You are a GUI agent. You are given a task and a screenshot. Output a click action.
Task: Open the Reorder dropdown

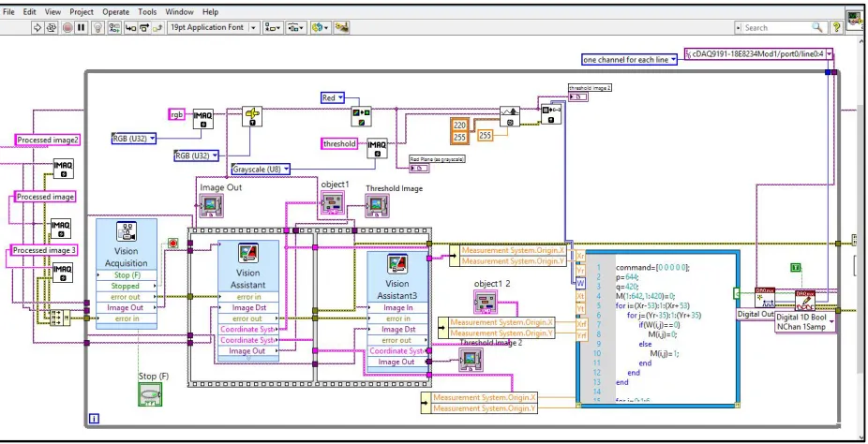320,27
